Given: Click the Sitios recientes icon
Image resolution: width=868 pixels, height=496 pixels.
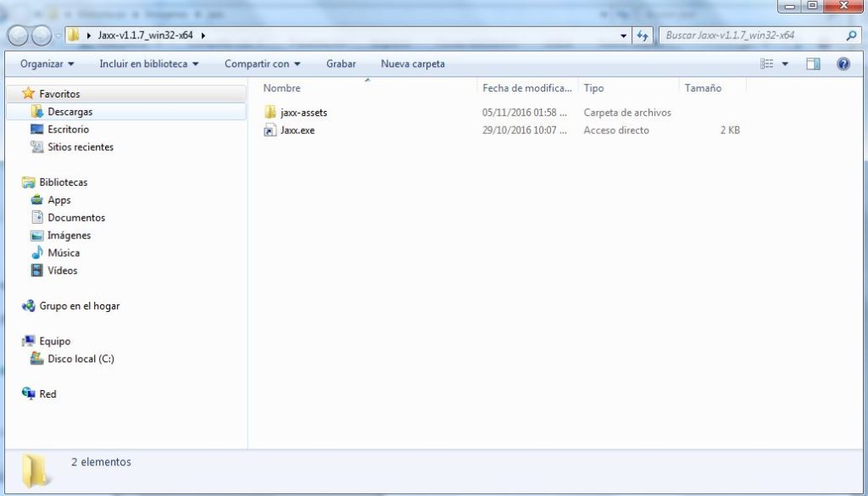Looking at the screenshot, I should click(x=37, y=147).
